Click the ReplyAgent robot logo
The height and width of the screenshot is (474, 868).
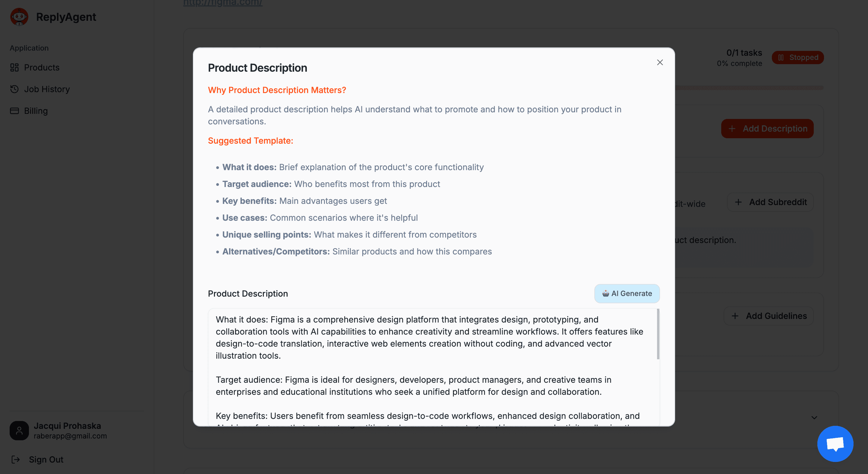[x=19, y=17]
